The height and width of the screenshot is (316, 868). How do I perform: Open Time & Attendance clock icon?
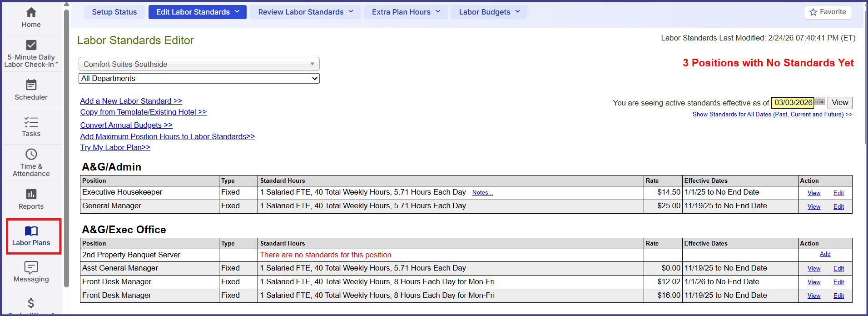[31, 155]
